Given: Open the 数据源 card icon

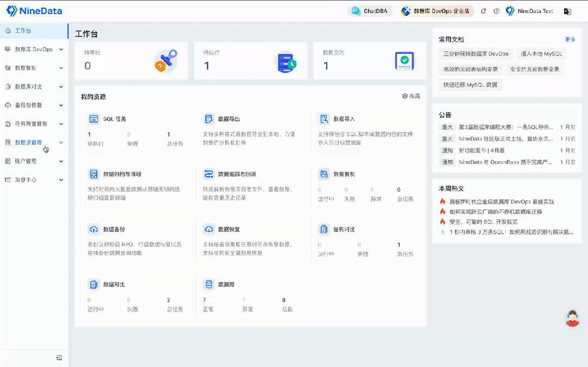Looking at the screenshot, I should (x=209, y=284).
